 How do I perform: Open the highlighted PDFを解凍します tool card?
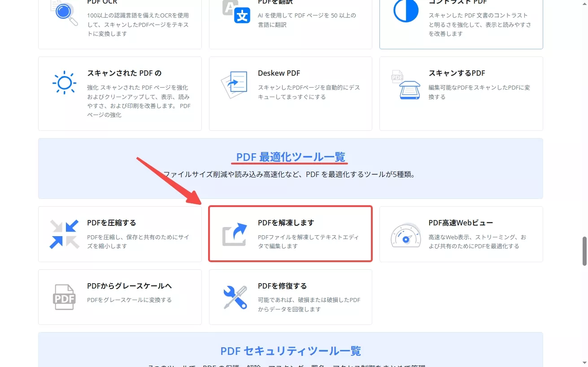pos(290,233)
